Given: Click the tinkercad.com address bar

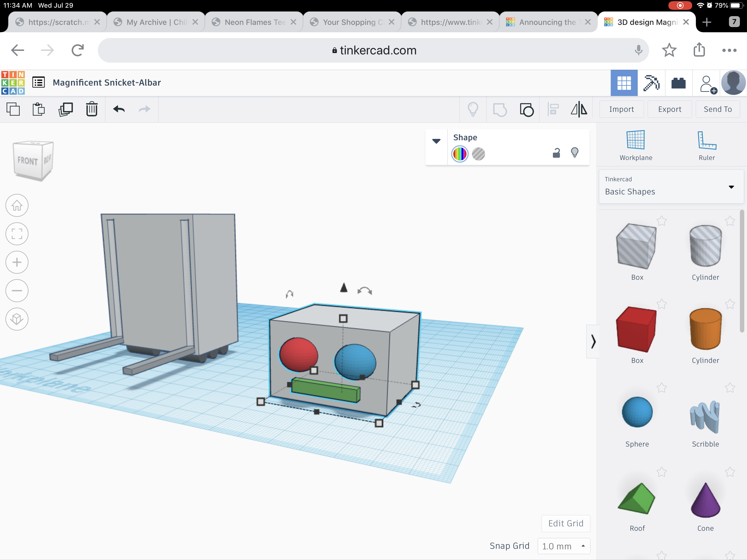Looking at the screenshot, I should click(x=373, y=50).
